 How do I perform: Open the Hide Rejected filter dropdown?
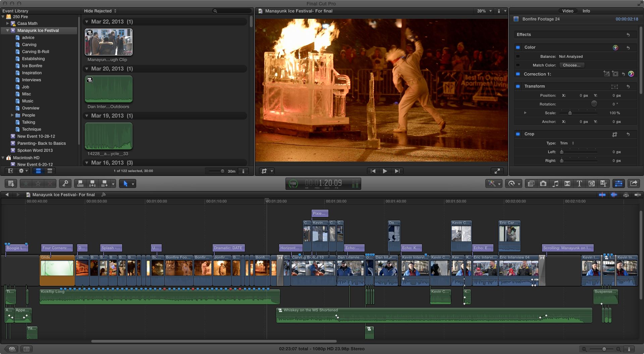[x=100, y=11]
